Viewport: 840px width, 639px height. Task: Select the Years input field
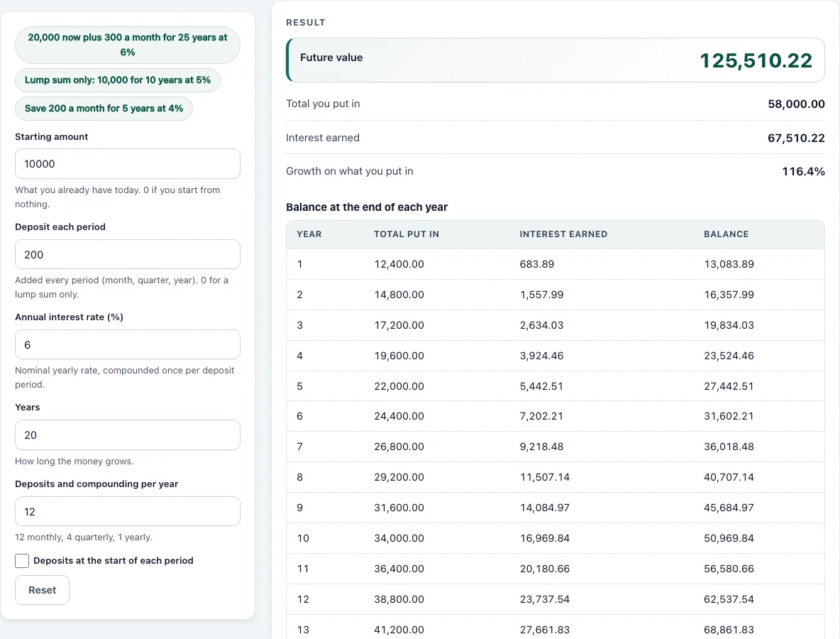pos(128,435)
